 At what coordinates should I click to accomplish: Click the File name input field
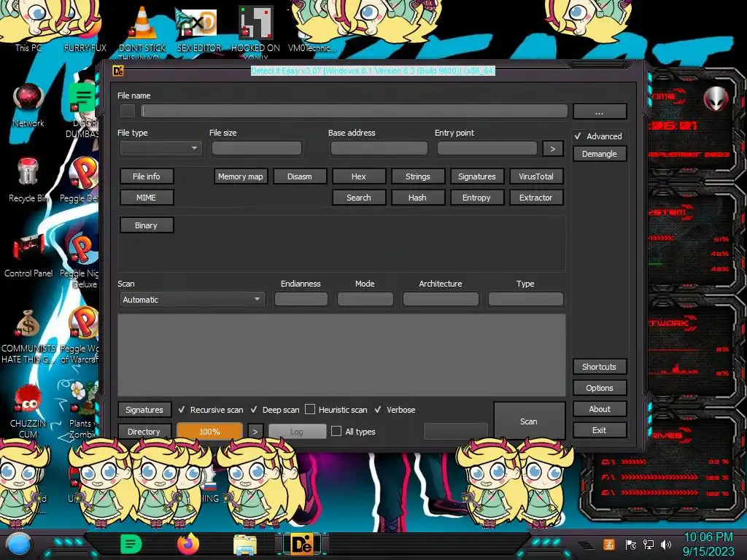tap(354, 111)
